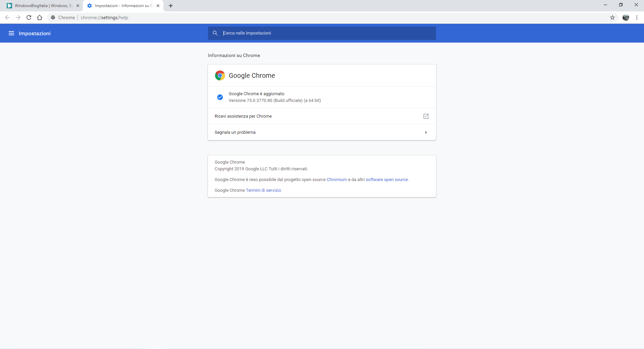Click the Google Chrome logo

tap(220, 75)
